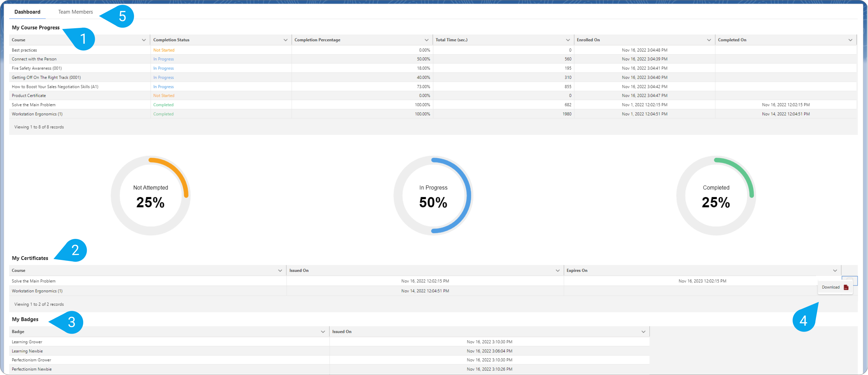868x375 pixels.
Task: Click the Not Started status of Best practices
Action: pos(164,50)
